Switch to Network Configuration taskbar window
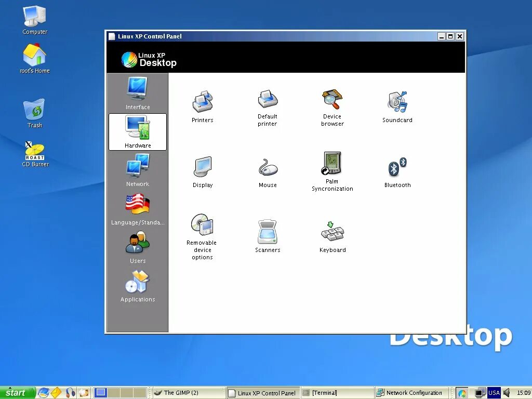 pyautogui.click(x=411, y=393)
